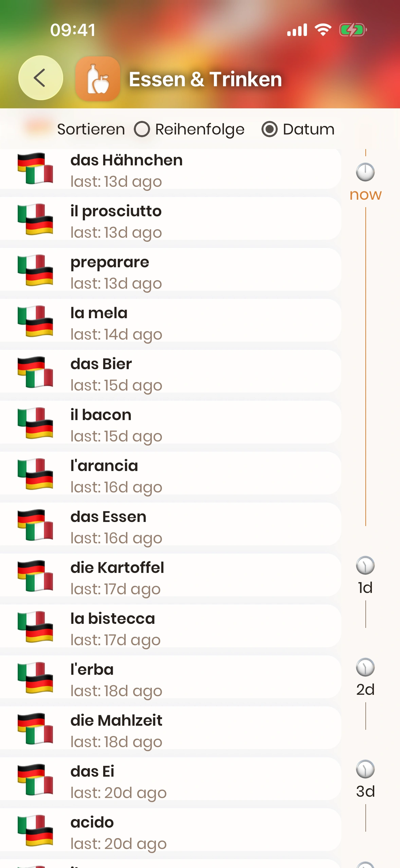Tap the flag icon beside das Hähnchen
This screenshot has width=400, height=868.
35,168
